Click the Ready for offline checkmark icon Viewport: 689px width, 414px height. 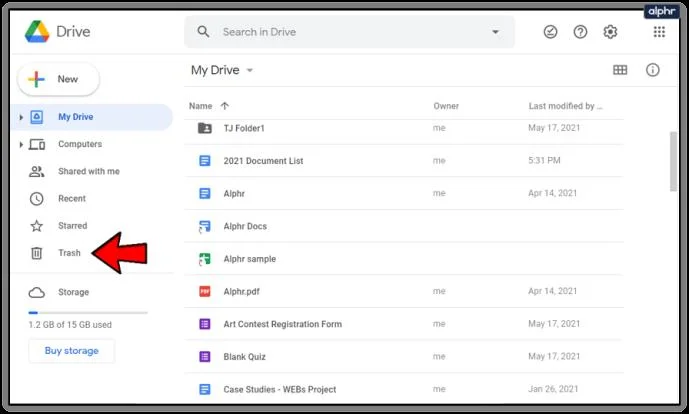(x=550, y=32)
